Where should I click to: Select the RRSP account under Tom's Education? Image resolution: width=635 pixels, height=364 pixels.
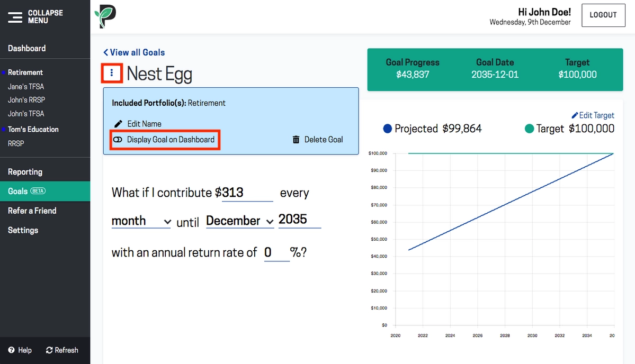coord(16,143)
